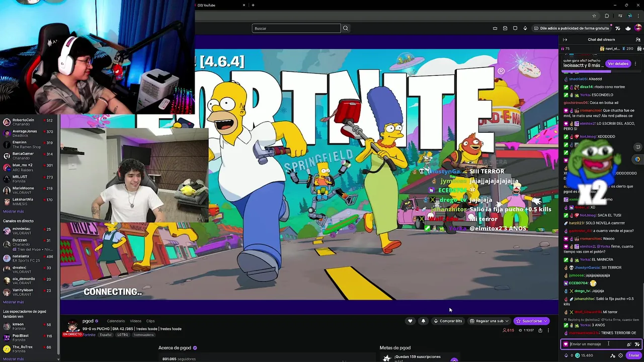
Task: Click the 7TV icon in chat input
Action: coord(637,344)
